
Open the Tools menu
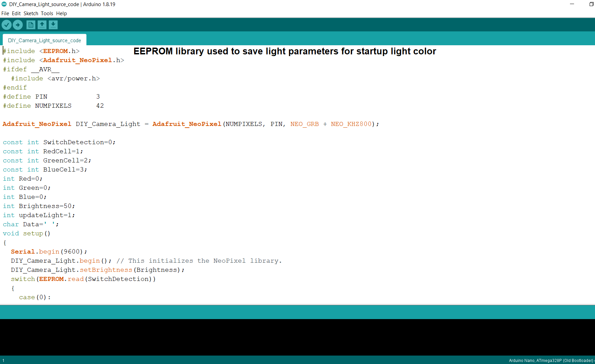(47, 13)
